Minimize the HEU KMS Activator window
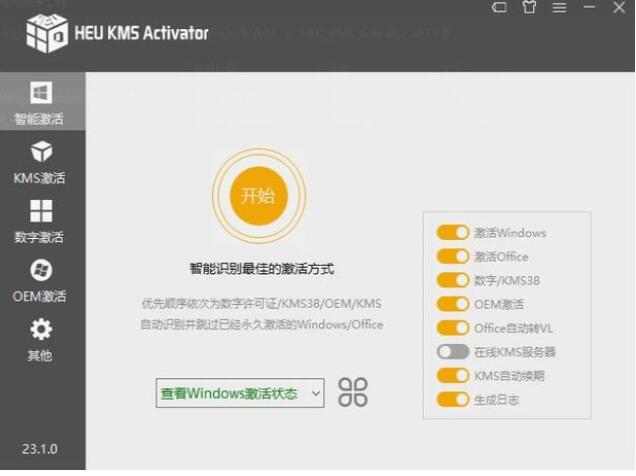This screenshot has height=476, width=636. 589,7
